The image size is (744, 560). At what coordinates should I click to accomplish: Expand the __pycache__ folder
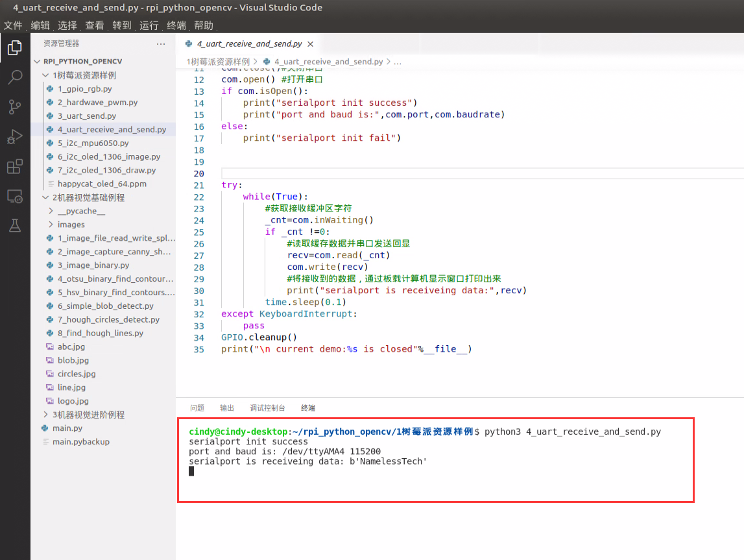pyautogui.click(x=51, y=211)
